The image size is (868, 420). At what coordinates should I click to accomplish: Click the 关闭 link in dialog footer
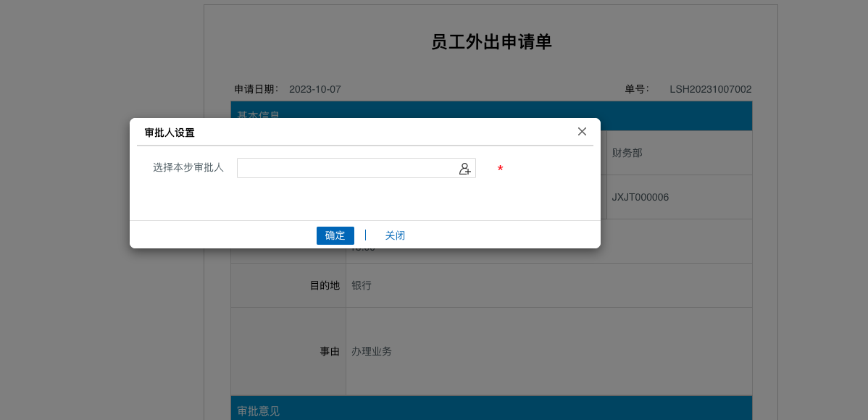click(395, 235)
